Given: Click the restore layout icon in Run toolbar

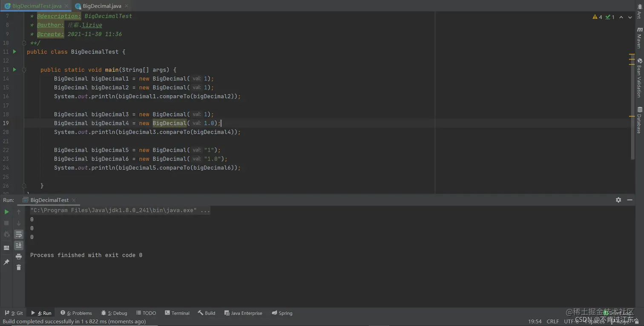Looking at the screenshot, I should tap(6, 248).
